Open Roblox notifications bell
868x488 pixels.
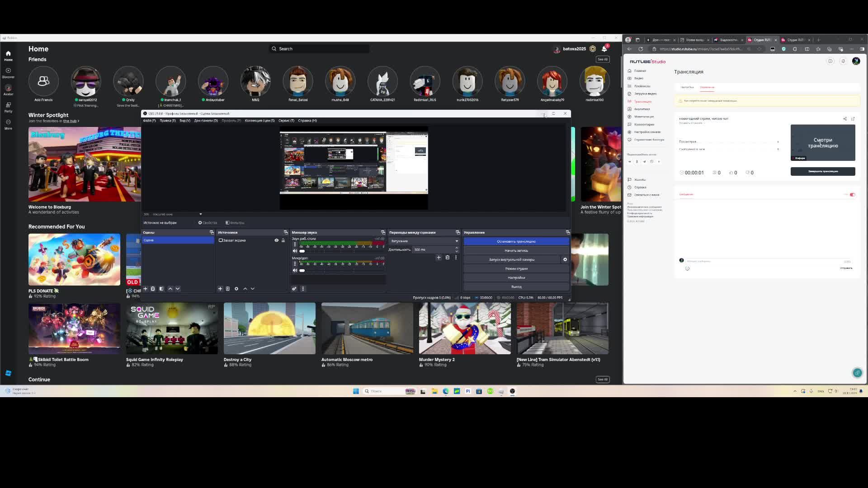click(x=604, y=49)
